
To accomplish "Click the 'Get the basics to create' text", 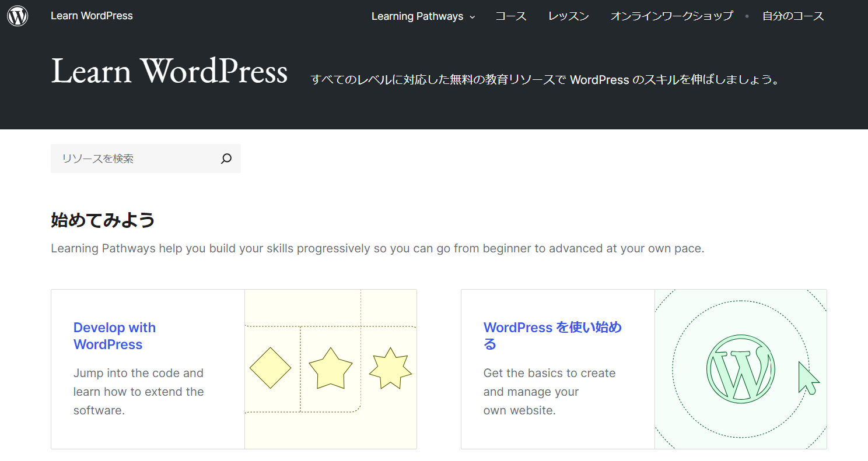I will [549, 392].
